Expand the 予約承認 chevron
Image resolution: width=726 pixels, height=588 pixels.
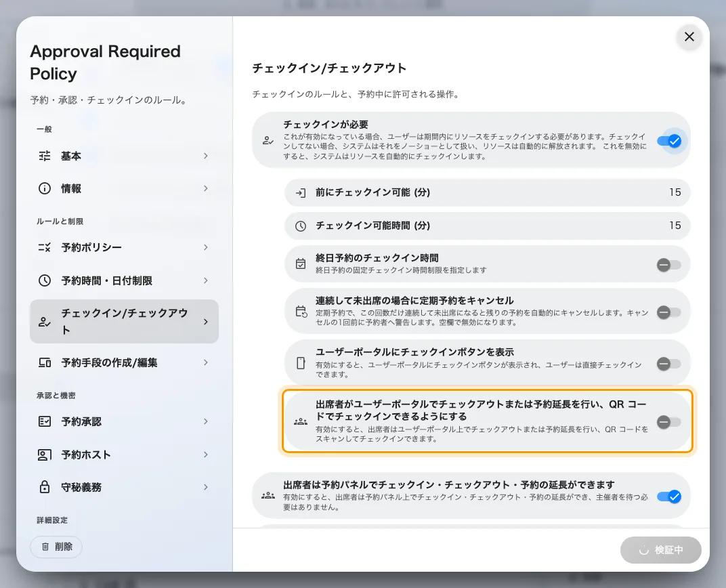(206, 421)
